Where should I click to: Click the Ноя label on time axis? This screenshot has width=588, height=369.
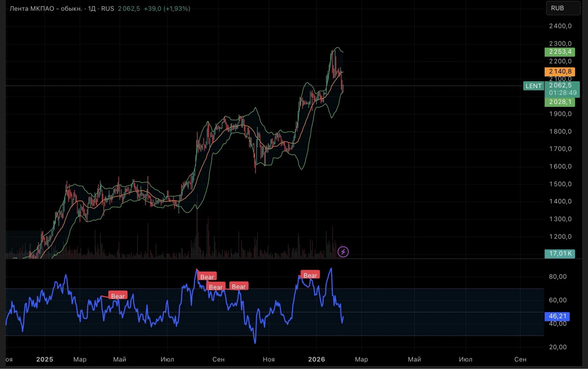coord(269,359)
